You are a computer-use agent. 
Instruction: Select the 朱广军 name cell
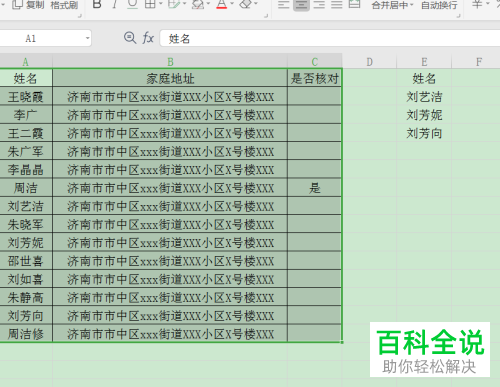point(26,151)
